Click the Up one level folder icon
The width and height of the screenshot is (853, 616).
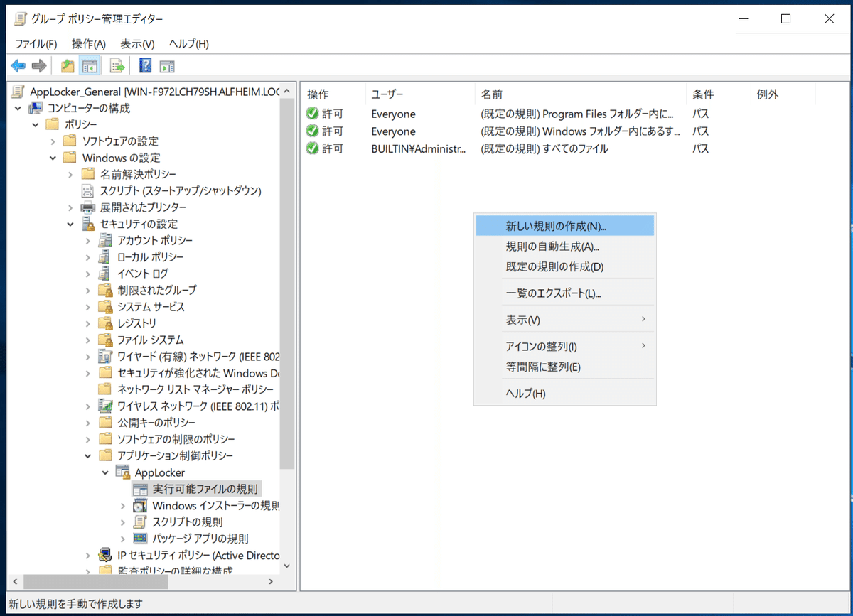point(68,66)
